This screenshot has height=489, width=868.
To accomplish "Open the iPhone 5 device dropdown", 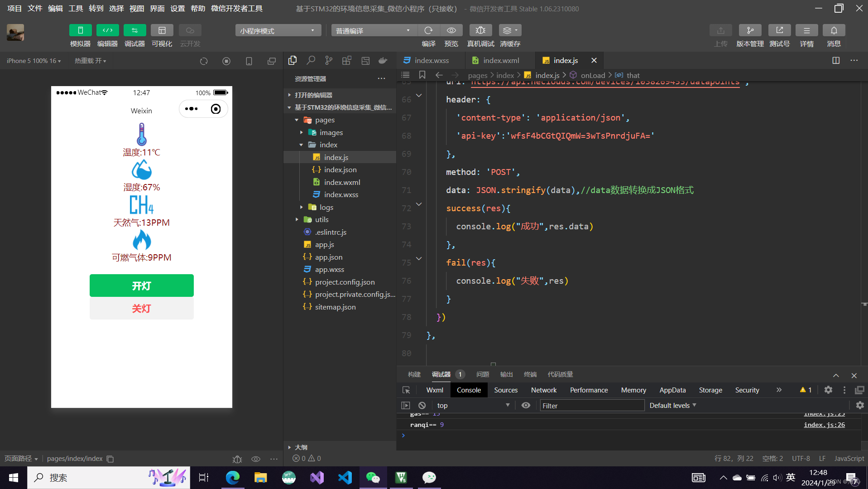I will [34, 61].
